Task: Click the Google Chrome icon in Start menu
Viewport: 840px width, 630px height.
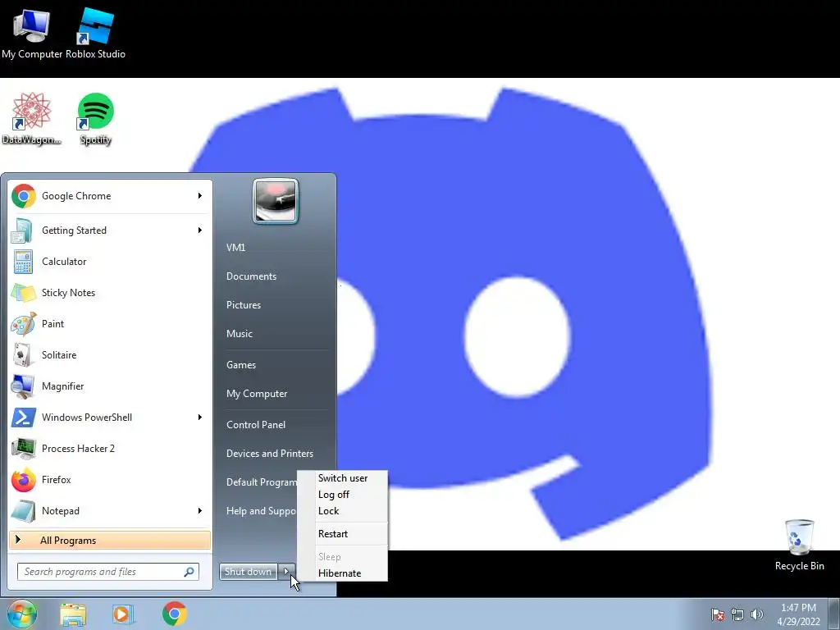Action: 24,196
